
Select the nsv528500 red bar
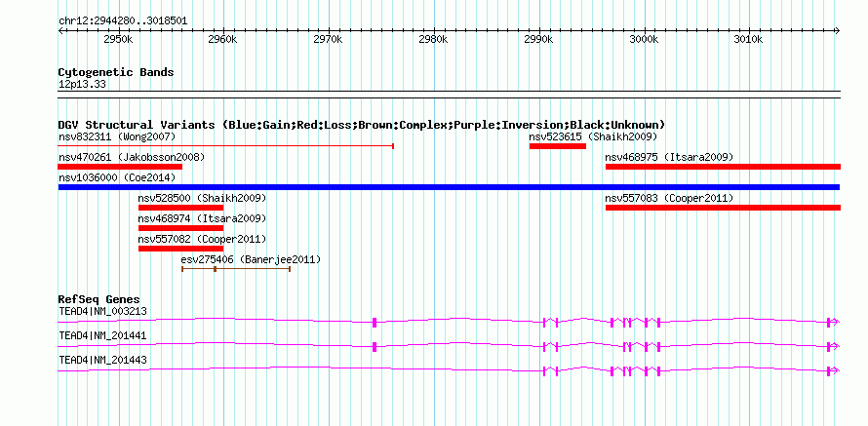click(x=180, y=208)
